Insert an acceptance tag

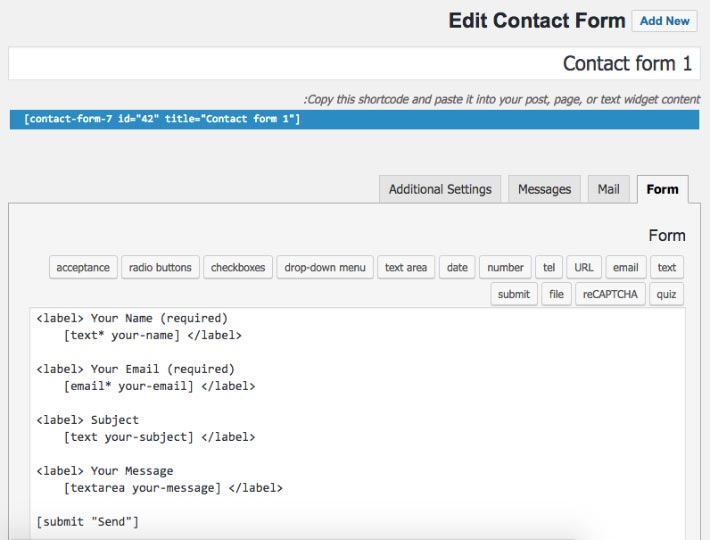[83, 268]
